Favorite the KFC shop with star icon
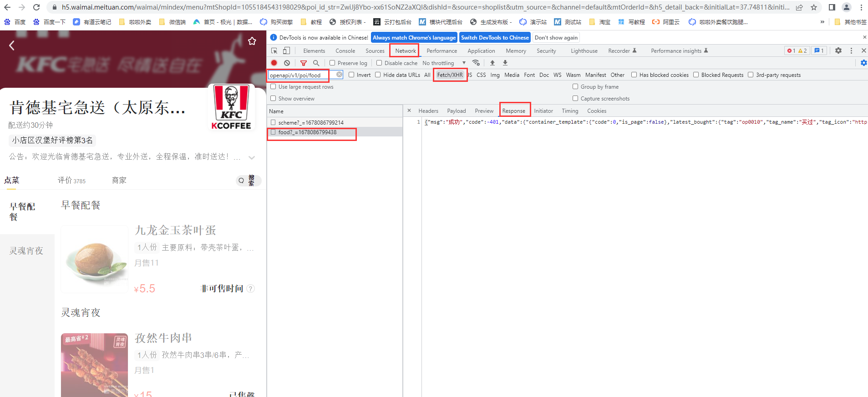The width and height of the screenshot is (868, 397). click(x=252, y=41)
